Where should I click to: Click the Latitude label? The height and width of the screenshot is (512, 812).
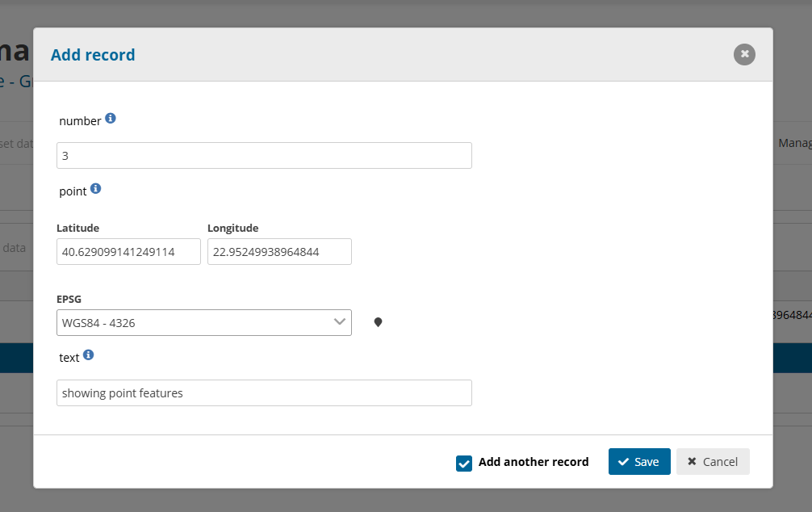[x=78, y=229]
